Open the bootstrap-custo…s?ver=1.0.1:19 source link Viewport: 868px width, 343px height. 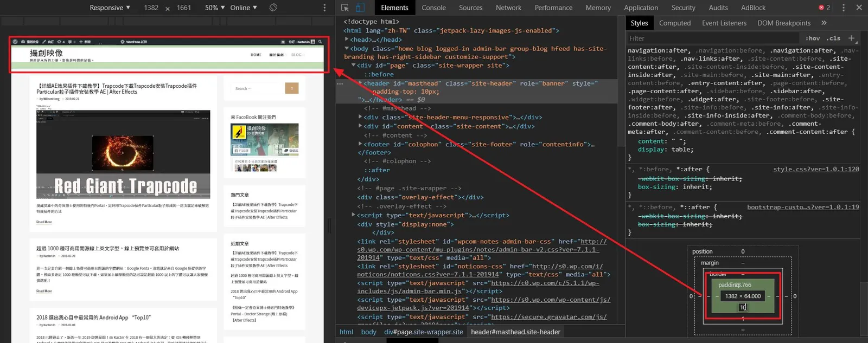pyautogui.click(x=803, y=207)
